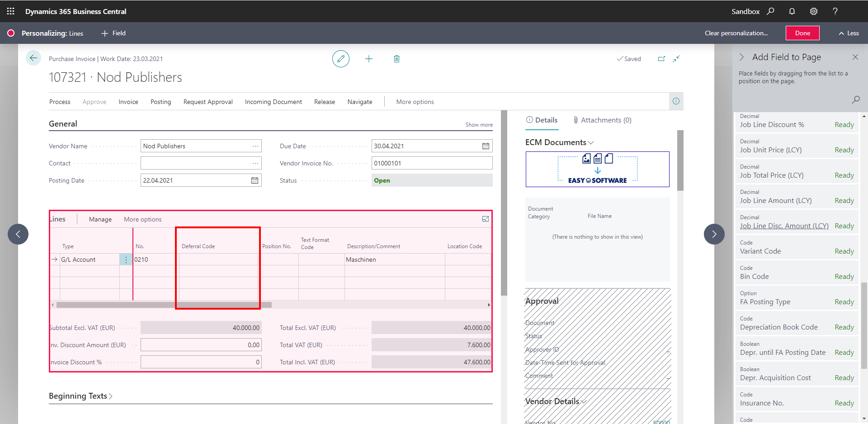Click the Maschinen description cell
The height and width of the screenshot is (424, 868).
(395, 259)
